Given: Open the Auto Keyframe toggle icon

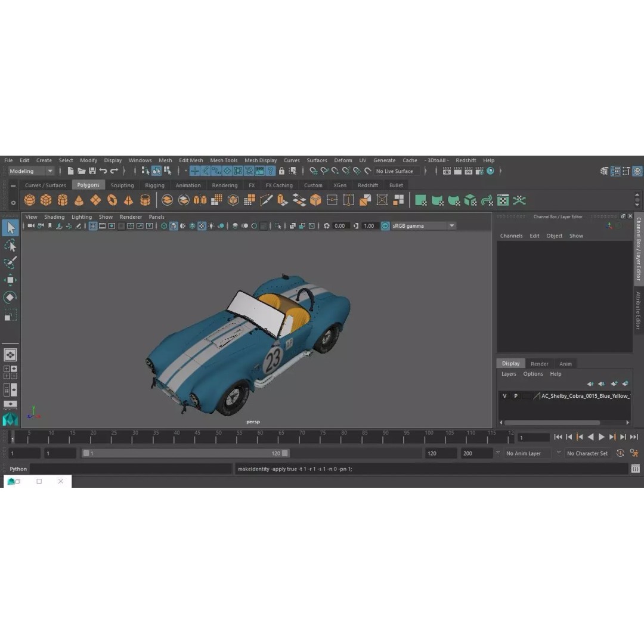Looking at the screenshot, I should [620, 453].
